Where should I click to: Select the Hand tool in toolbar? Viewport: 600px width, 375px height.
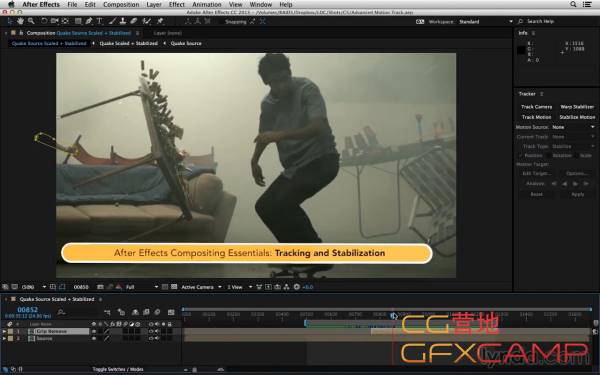[20, 21]
